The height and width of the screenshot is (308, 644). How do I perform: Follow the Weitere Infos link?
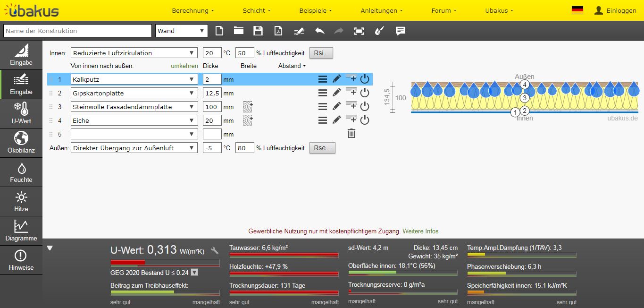click(420, 231)
